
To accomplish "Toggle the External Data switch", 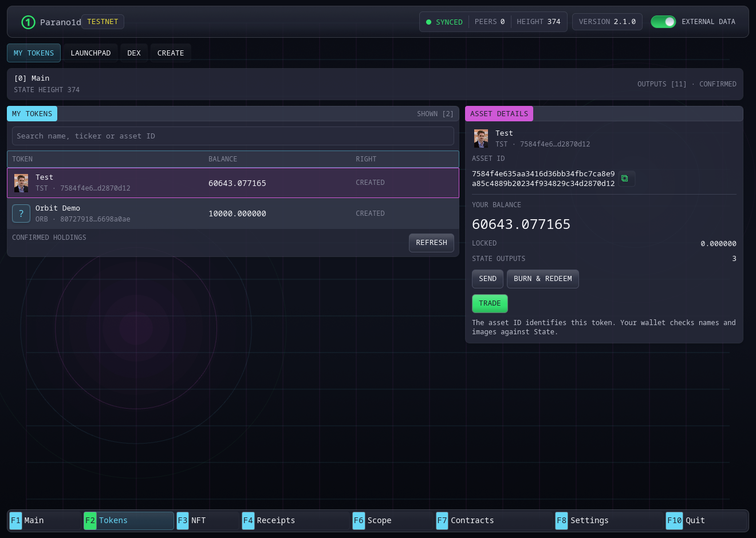I will [x=663, y=22].
